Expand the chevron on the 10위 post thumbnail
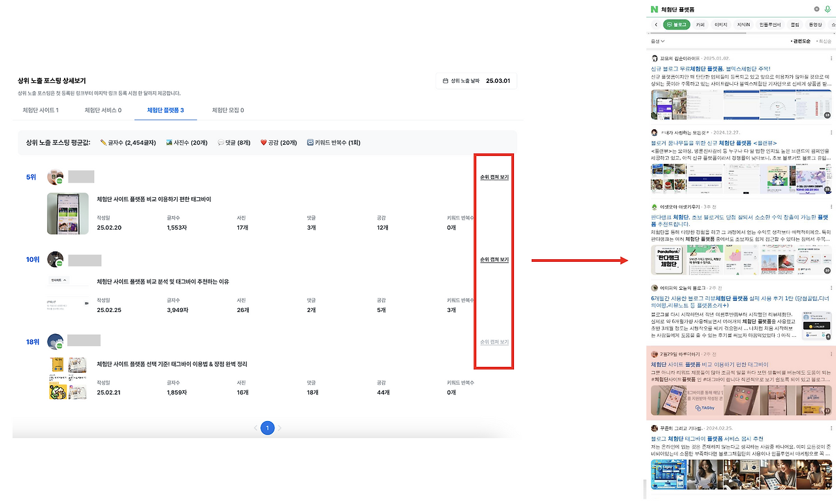Image resolution: width=836 pixels, height=504 pixels. [x=64, y=280]
